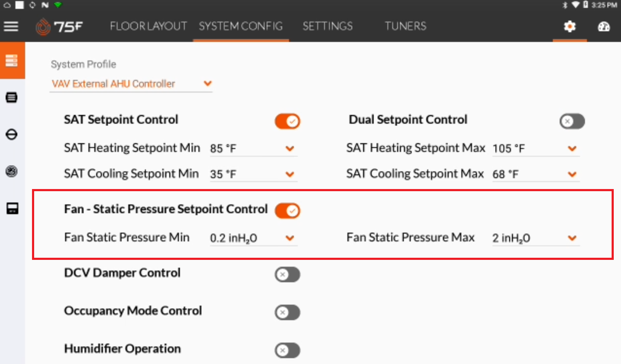Open the Fan Static Pressure Max dropdown

[572, 238]
